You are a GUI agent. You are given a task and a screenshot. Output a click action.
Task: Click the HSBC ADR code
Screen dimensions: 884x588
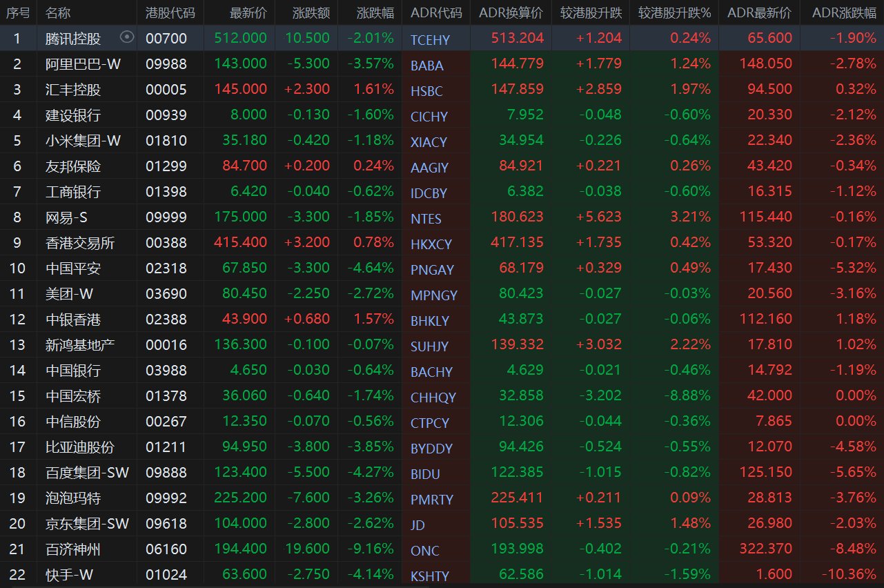tap(426, 91)
